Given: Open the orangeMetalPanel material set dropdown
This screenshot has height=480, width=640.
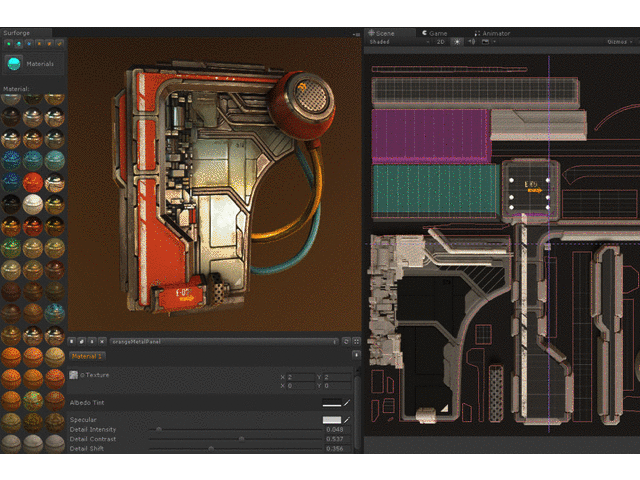Looking at the screenshot, I should [x=224, y=342].
